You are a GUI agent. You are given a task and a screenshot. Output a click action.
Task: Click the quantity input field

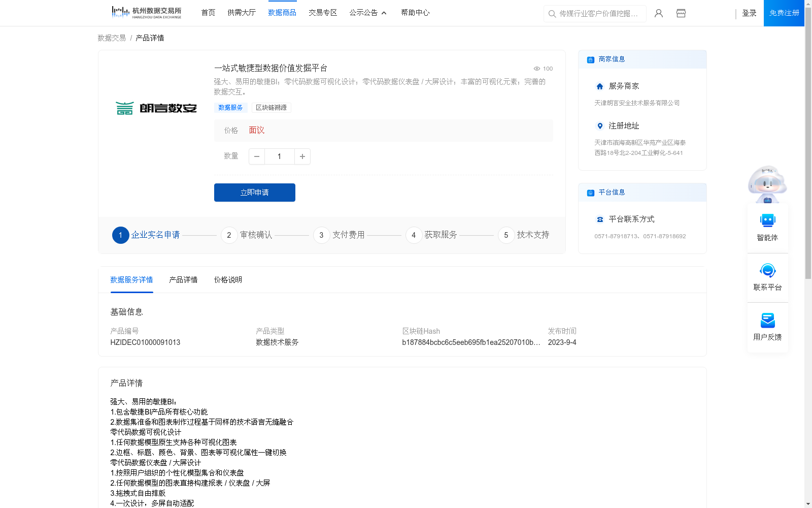[x=279, y=156]
